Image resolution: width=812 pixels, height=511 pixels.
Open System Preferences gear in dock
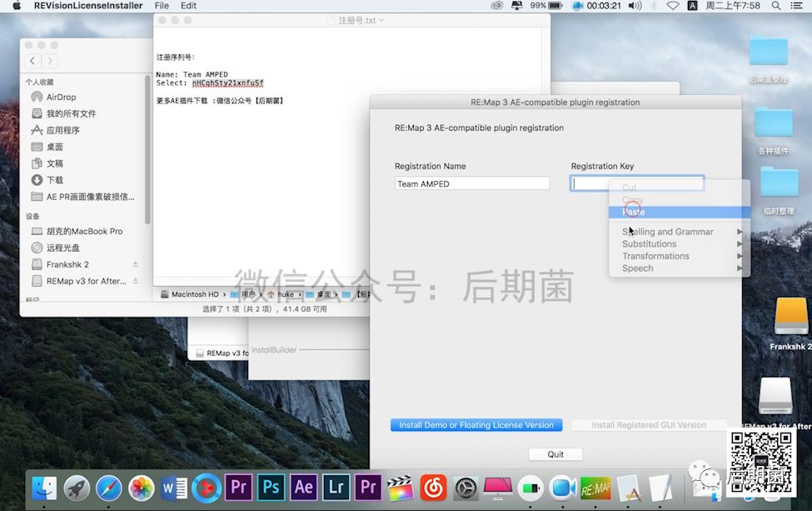tap(466, 488)
